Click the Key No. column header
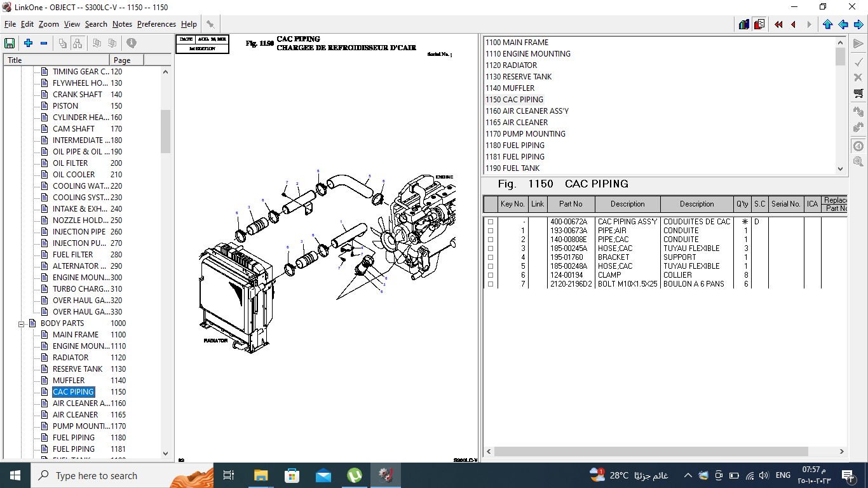868x488 pixels. [x=513, y=204]
